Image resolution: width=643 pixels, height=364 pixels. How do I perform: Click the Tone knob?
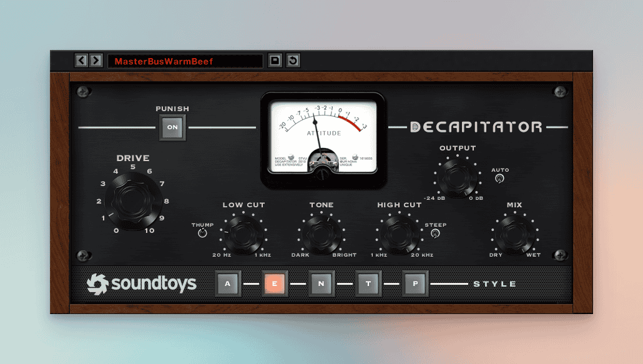[x=321, y=234]
